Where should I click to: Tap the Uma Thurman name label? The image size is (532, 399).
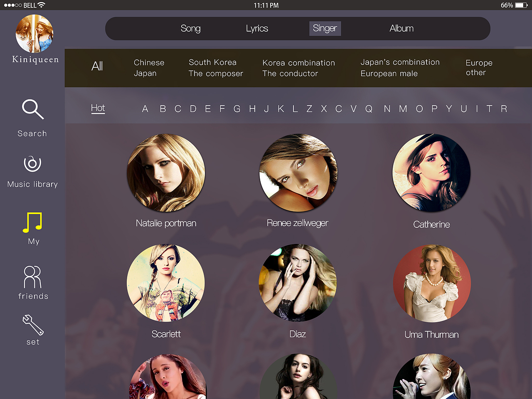click(x=431, y=335)
